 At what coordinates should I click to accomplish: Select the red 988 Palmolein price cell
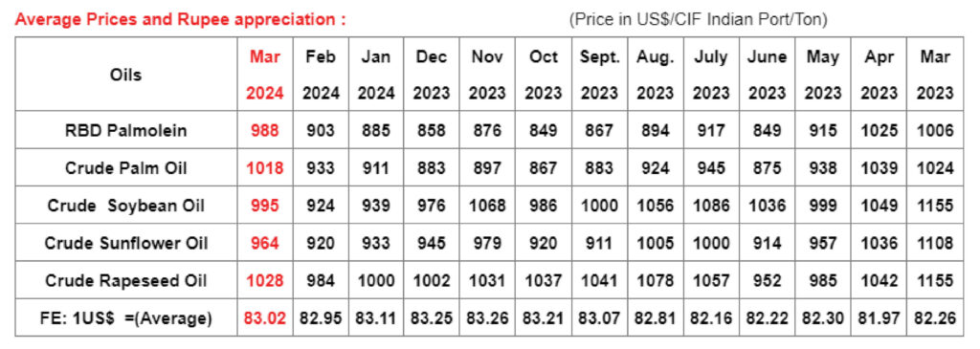pos(265,130)
